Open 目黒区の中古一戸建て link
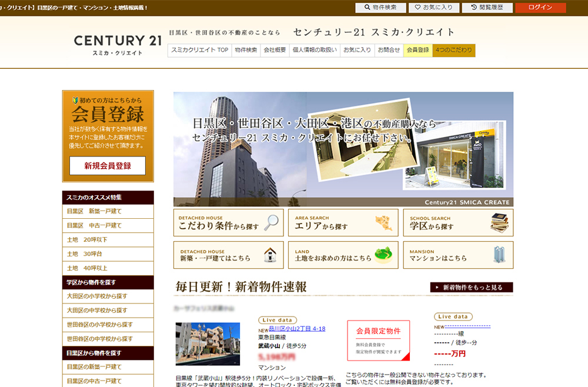The image size is (588, 387). tap(108, 381)
